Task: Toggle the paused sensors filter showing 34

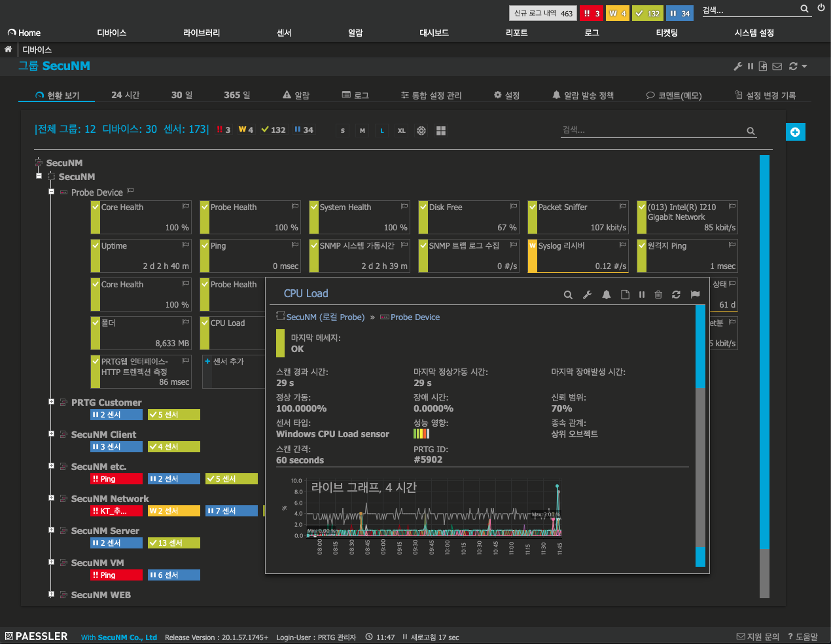Action: (x=304, y=130)
